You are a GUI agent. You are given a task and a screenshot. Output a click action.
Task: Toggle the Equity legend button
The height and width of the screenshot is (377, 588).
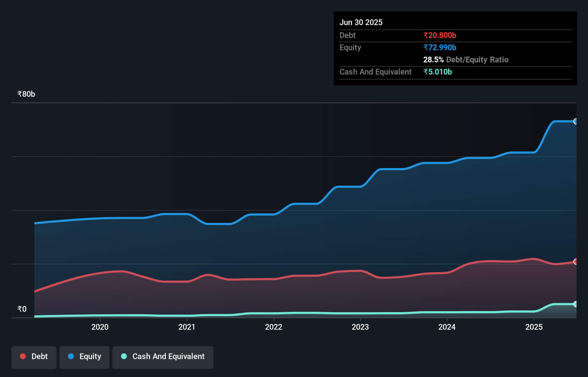point(85,357)
